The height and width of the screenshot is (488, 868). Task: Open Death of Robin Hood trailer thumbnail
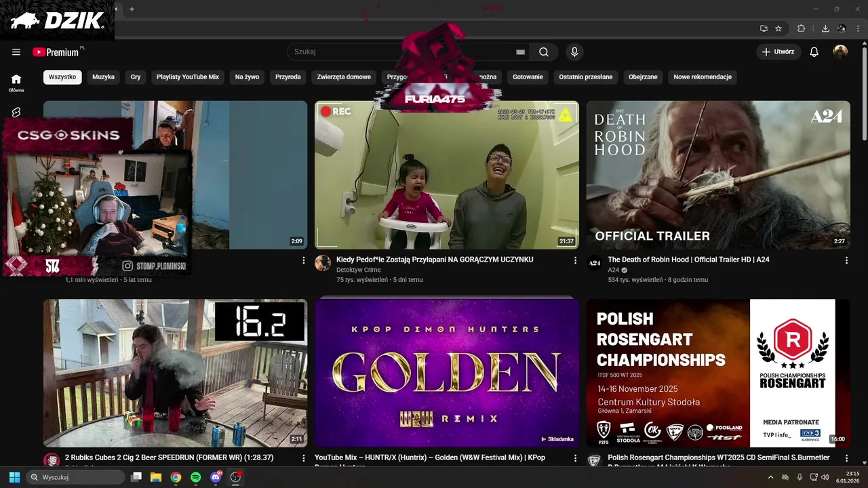click(x=718, y=175)
